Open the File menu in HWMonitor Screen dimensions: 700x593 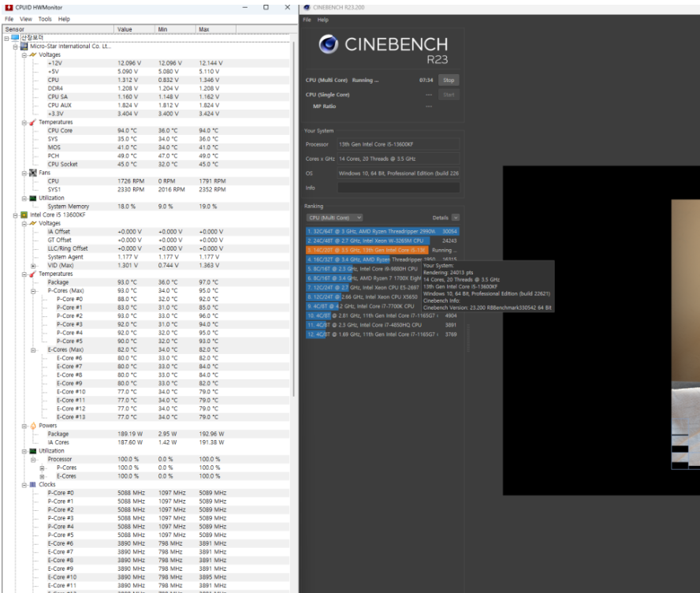pyautogui.click(x=9, y=19)
